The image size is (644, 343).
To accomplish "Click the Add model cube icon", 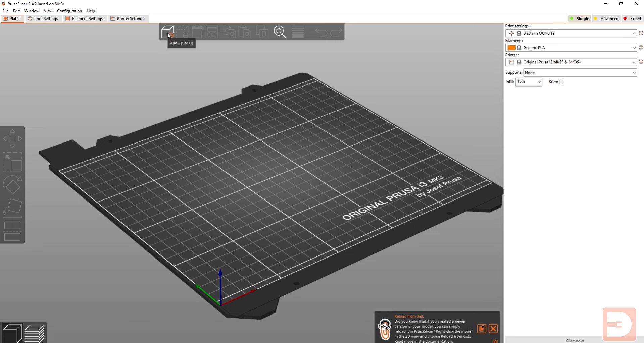I will click(x=167, y=32).
